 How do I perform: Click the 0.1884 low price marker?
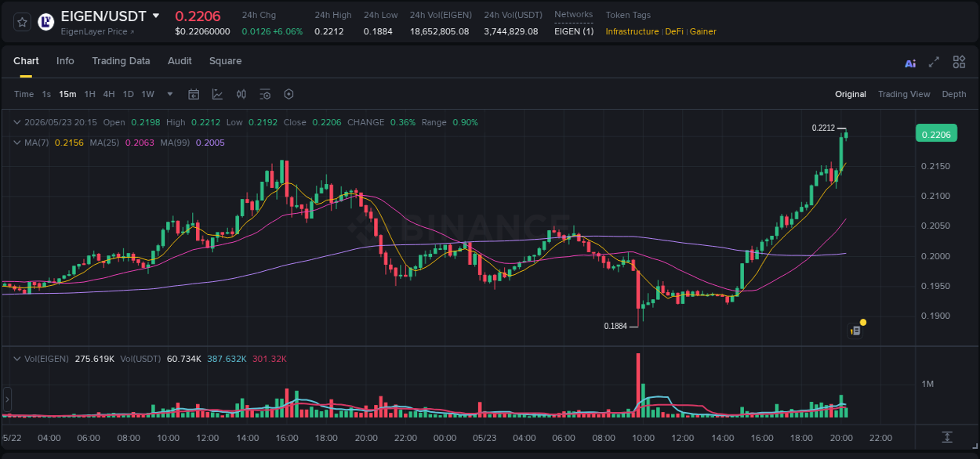pos(615,326)
